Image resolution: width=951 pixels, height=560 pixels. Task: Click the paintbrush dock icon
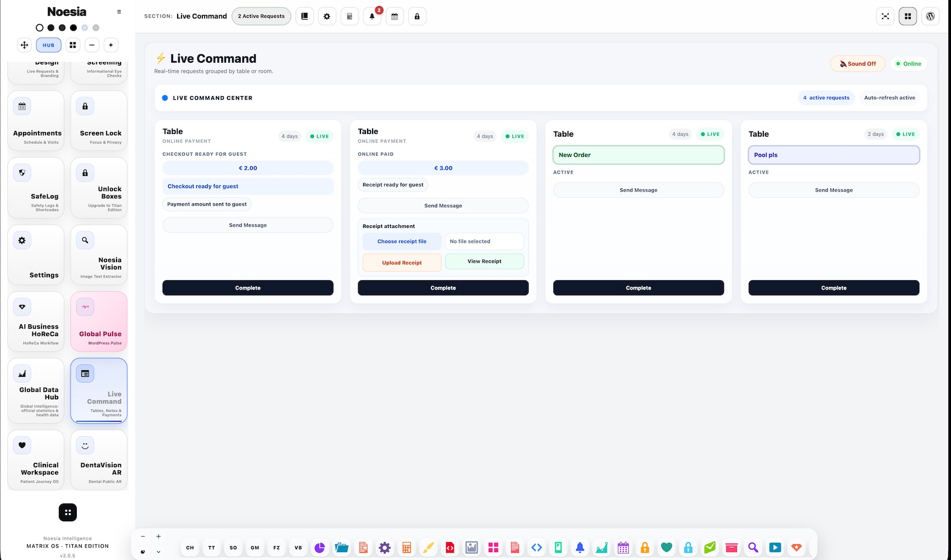tap(428, 548)
